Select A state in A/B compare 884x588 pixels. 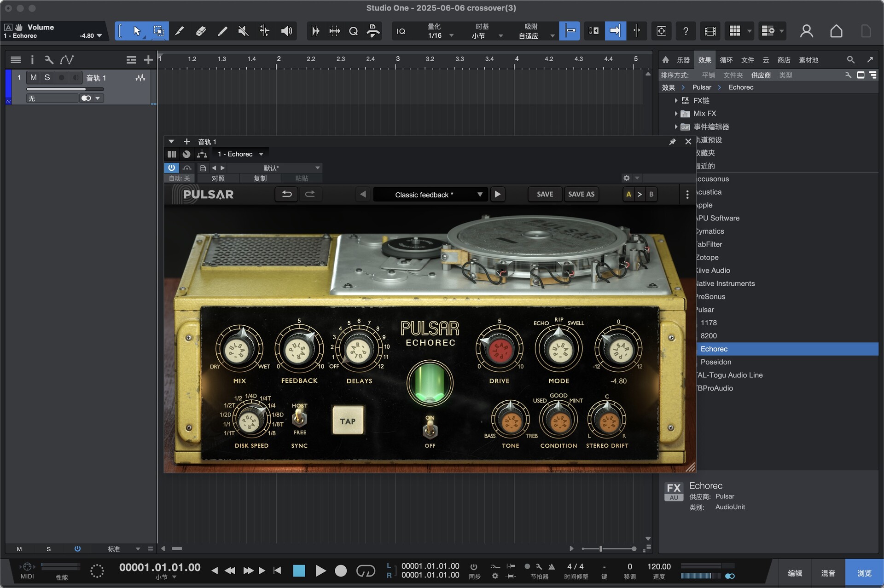point(628,194)
